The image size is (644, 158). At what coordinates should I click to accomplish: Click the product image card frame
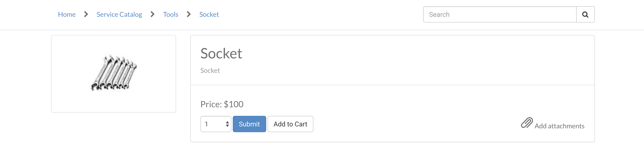114,74
